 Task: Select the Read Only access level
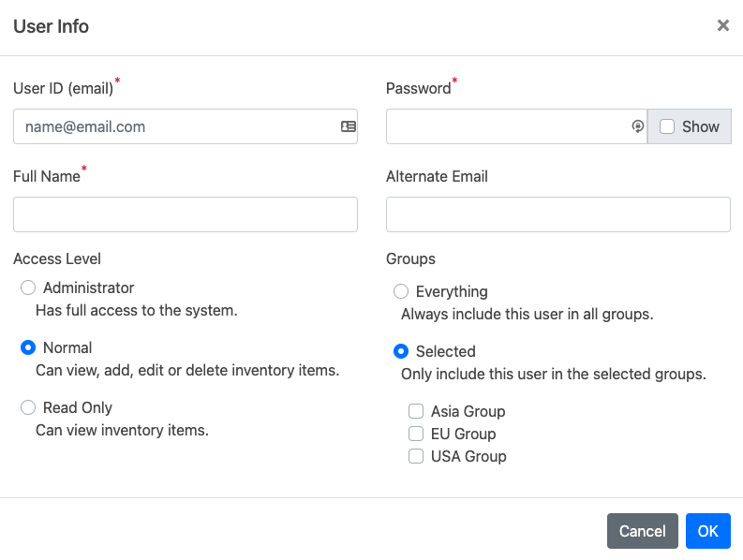[x=28, y=407]
